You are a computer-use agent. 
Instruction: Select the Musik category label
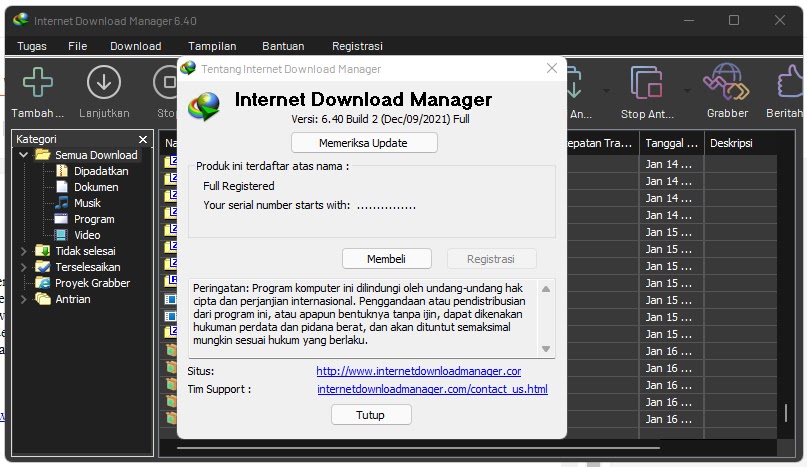tap(87, 203)
